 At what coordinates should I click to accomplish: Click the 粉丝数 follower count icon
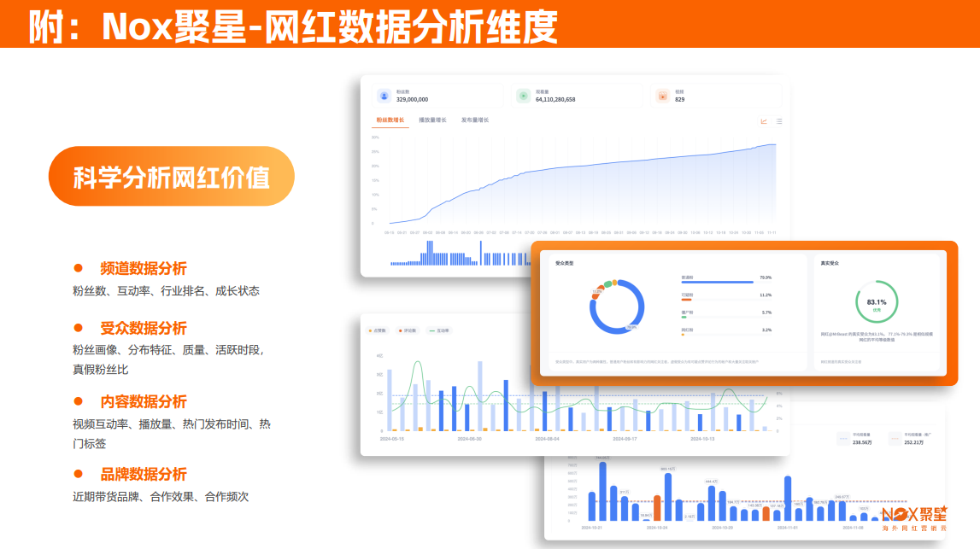(384, 95)
